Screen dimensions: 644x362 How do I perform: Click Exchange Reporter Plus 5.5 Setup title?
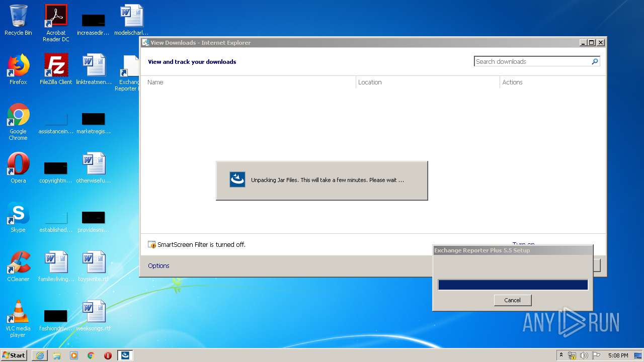(482, 250)
